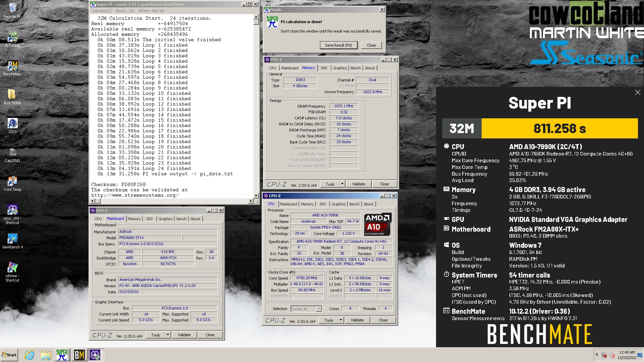Launch Core Temp from the desktop

pyautogui.click(x=12, y=183)
